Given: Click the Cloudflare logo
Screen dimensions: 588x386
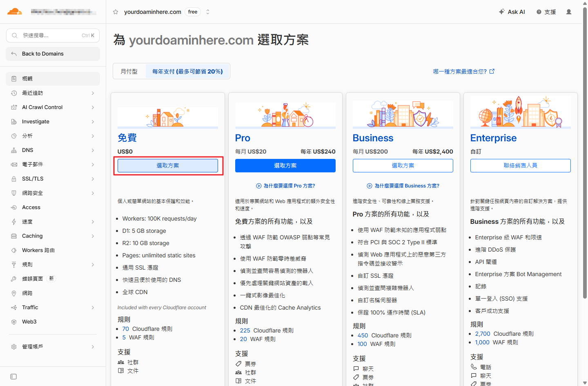Looking at the screenshot, I should [15, 11].
